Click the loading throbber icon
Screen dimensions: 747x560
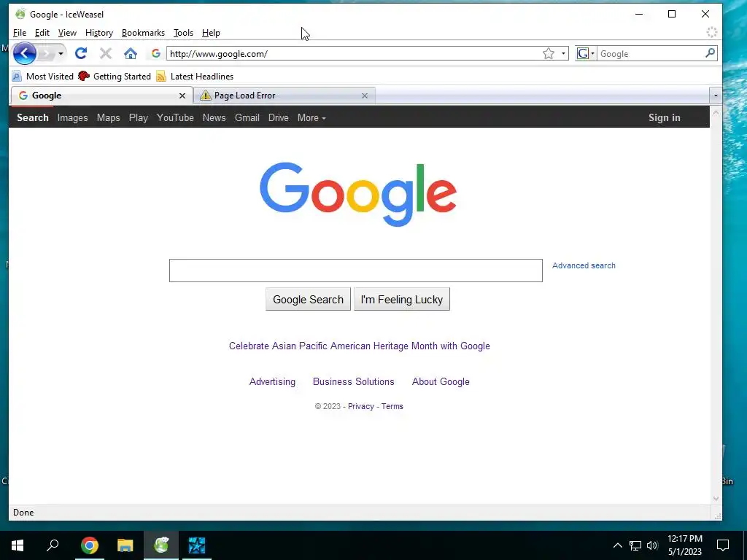tap(712, 32)
